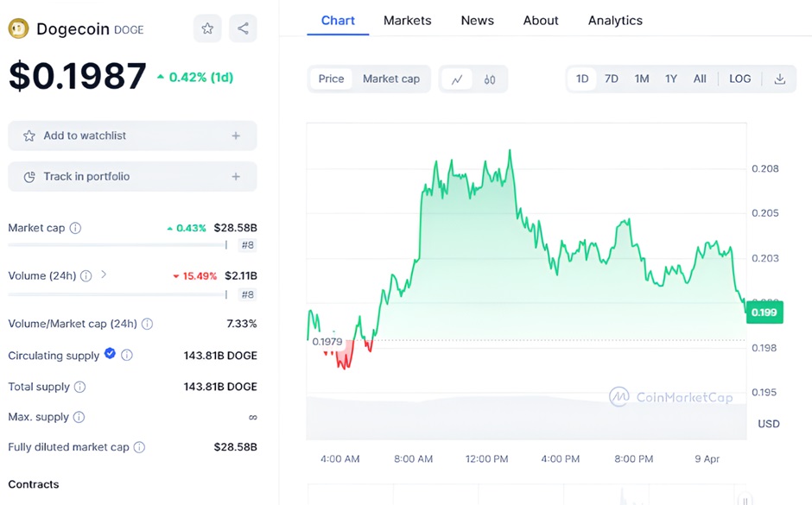Open the Analytics tab
The width and height of the screenshot is (812, 505).
(x=615, y=20)
